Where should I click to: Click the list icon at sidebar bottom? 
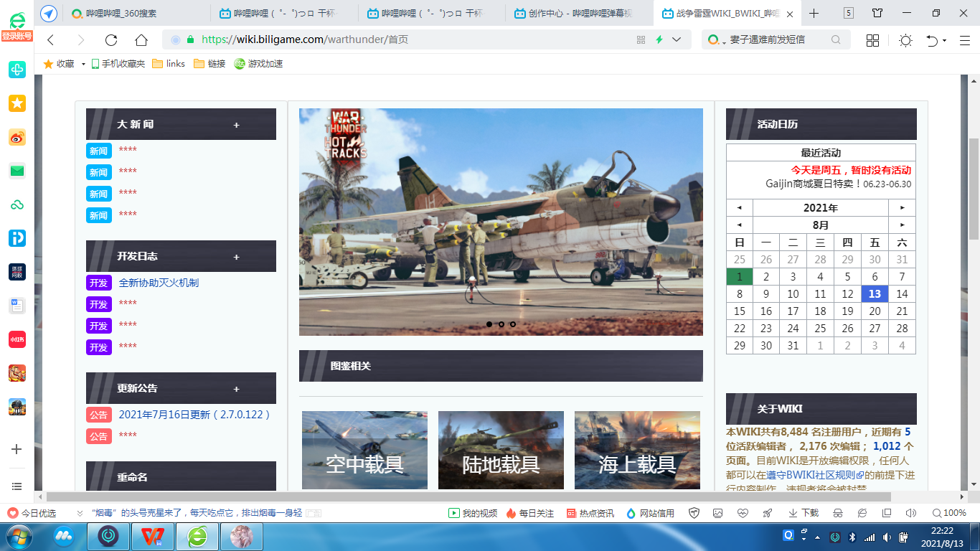click(17, 486)
